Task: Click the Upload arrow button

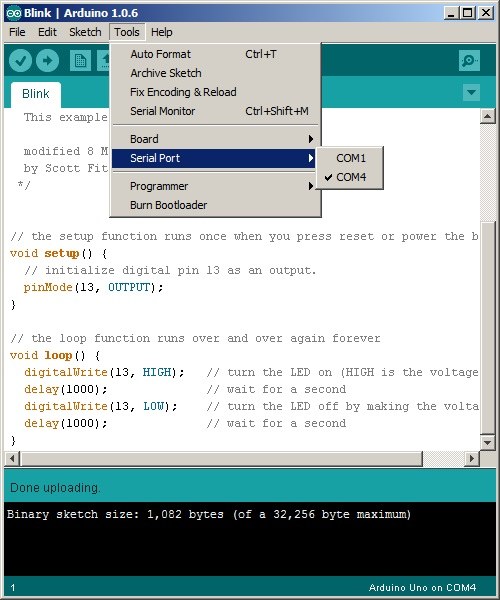Action: coord(47,60)
